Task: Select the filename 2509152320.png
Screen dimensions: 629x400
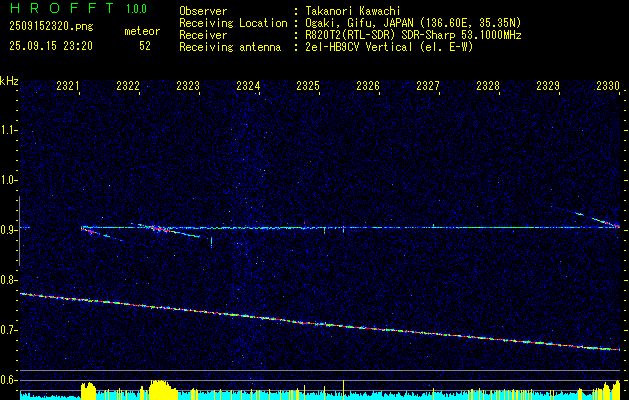Action: [x=51, y=27]
